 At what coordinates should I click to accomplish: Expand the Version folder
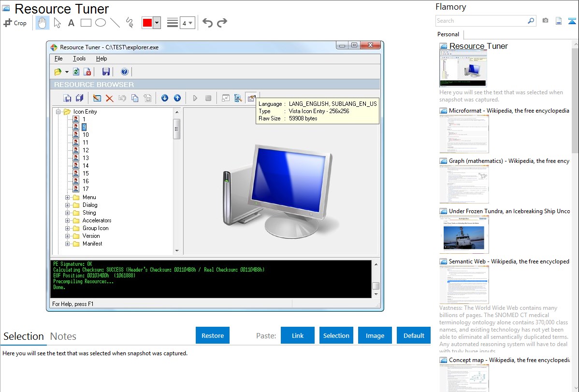click(67, 236)
